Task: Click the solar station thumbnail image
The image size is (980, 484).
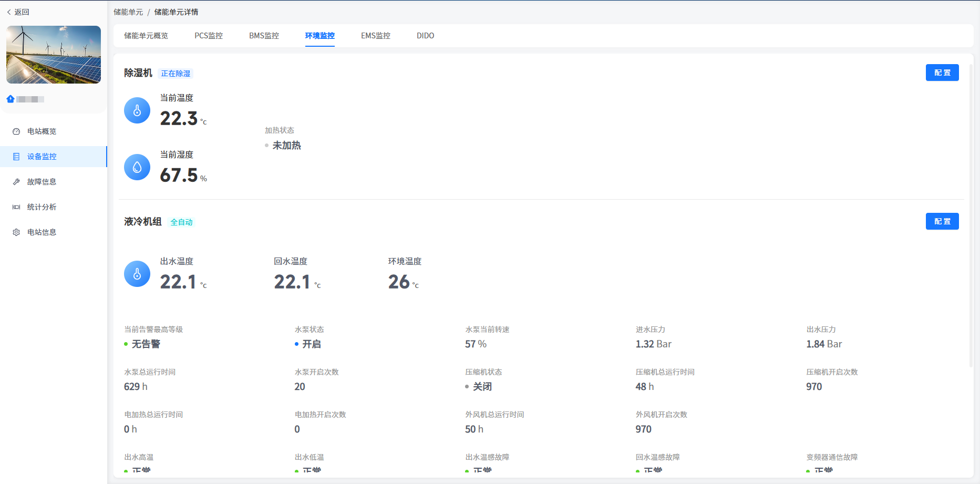Action: click(x=54, y=55)
